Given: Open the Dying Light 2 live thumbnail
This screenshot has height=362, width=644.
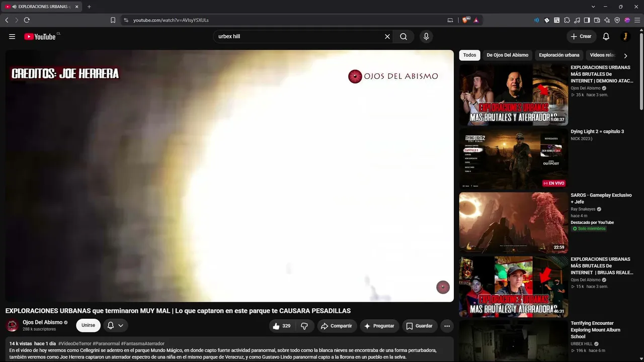Looking at the screenshot, I should click(x=513, y=159).
